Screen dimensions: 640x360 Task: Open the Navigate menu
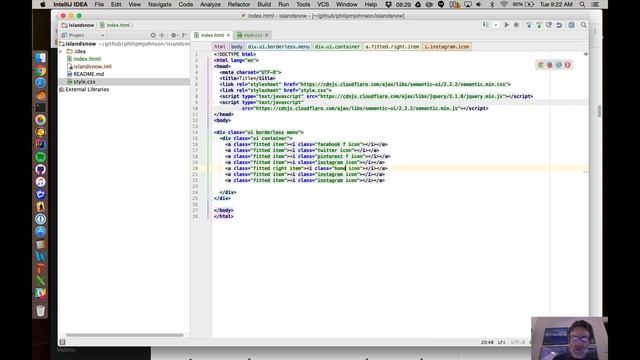(160, 4)
